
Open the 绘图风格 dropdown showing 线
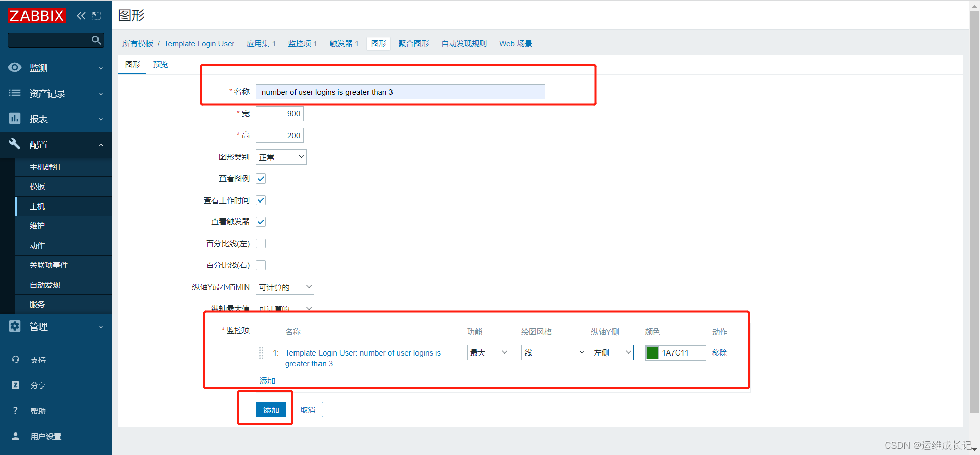[554, 352]
